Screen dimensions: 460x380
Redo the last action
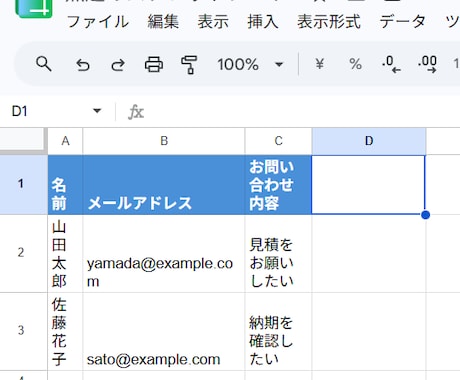tap(118, 64)
